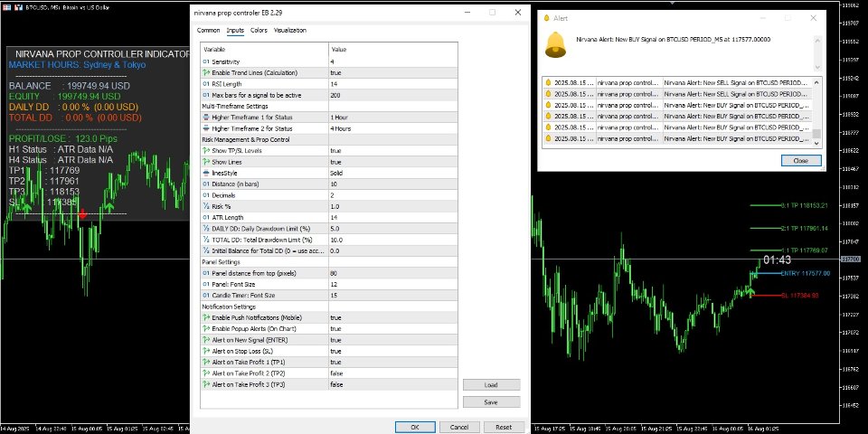Screen dimensions: 868x434
Task: Click the icon beside TOTAL DD limit row
Action: point(206,240)
